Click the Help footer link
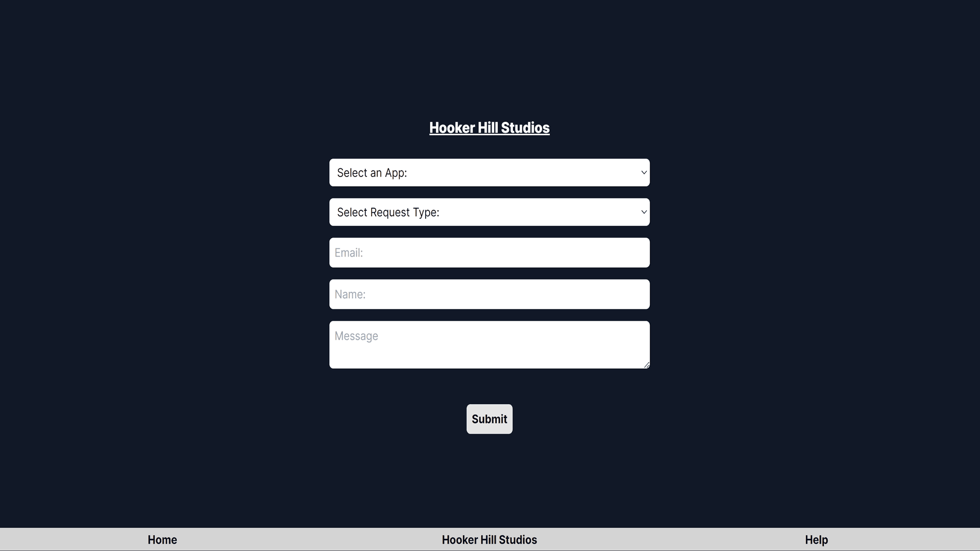Viewport: 980px width, 551px height. pyautogui.click(x=817, y=540)
